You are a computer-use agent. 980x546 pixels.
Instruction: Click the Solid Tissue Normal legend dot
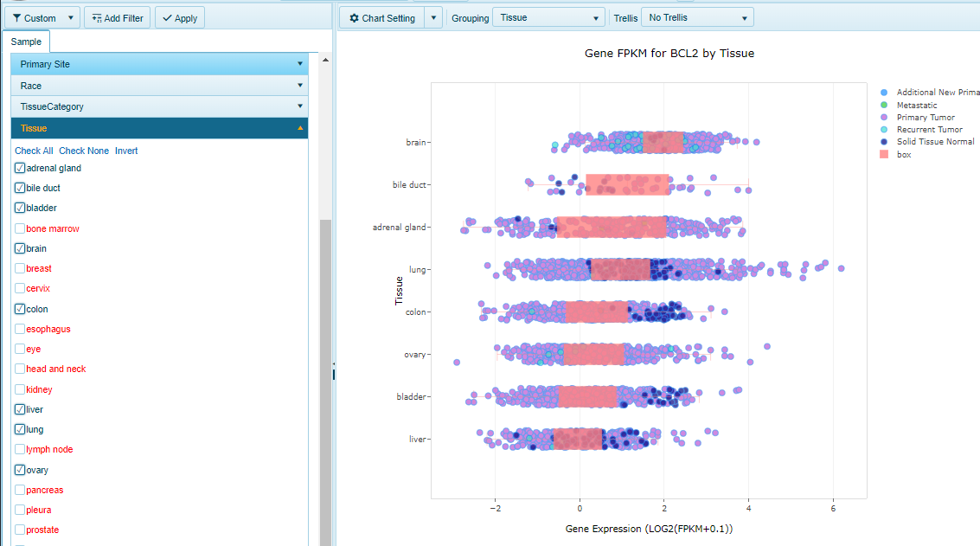(x=883, y=142)
